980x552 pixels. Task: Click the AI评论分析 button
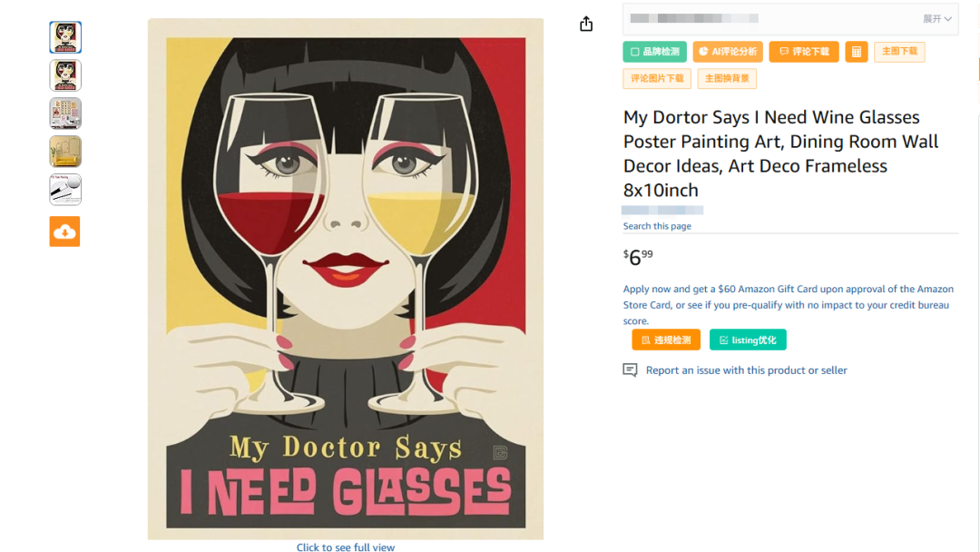[728, 52]
